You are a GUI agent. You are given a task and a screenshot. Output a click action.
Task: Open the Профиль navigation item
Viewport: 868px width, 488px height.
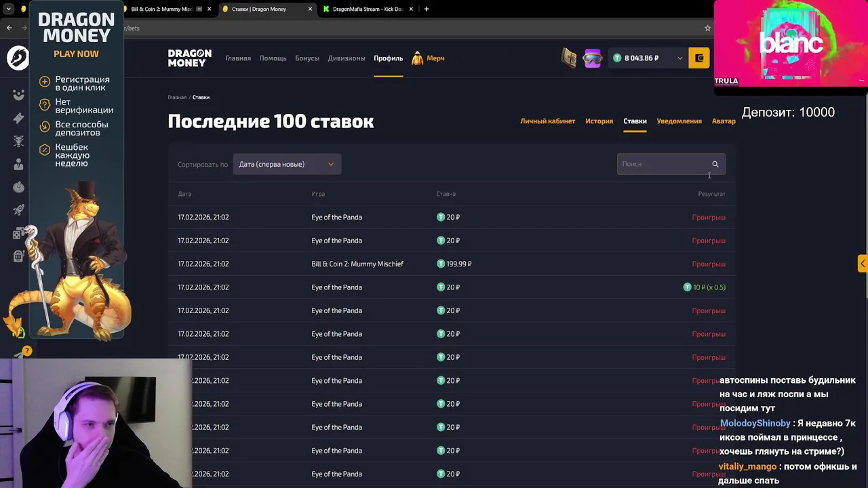point(388,58)
